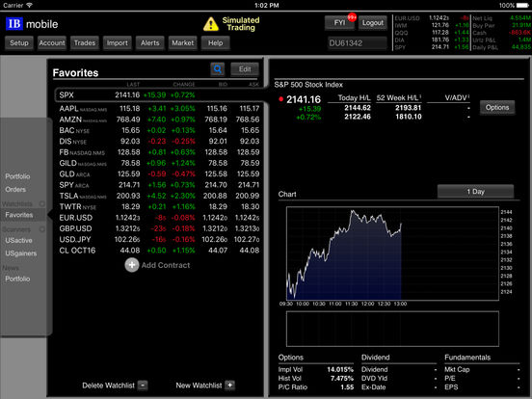Tap the FYI button
This screenshot has width=532, height=399.
[339, 23]
